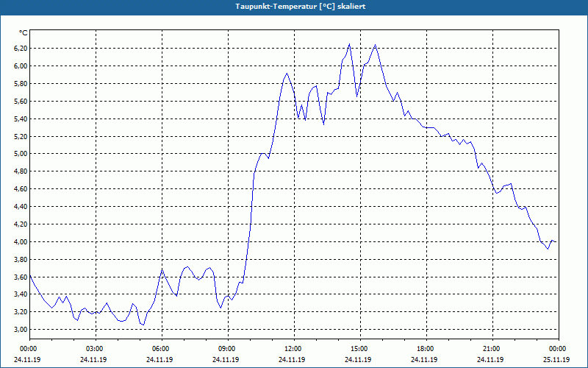The image size is (588, 368).
Task: Click the 15:00 time label
Action: point(360,349)
